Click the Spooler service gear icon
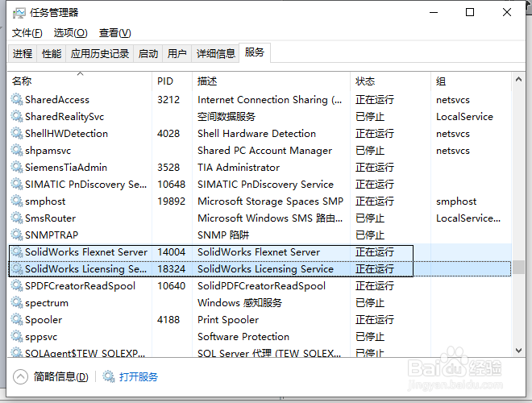 (17, 319)
